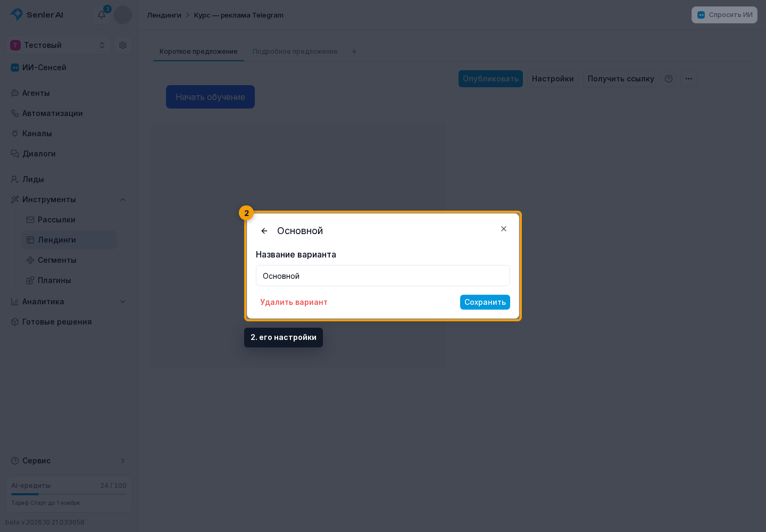The height and width of the screenshot is (532, 766).
Task: Click the Тариф Старт до 1 ноября text
Action: pos(46,503)
